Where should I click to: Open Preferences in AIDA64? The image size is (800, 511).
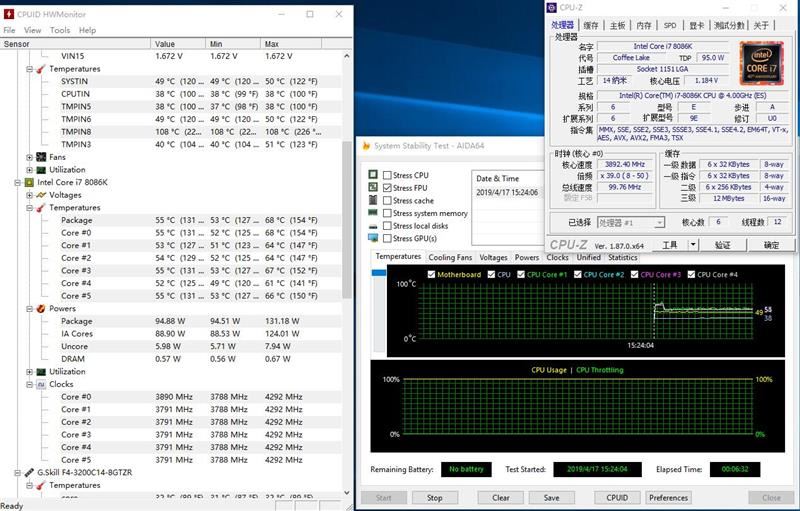click(x=668, y=498)
